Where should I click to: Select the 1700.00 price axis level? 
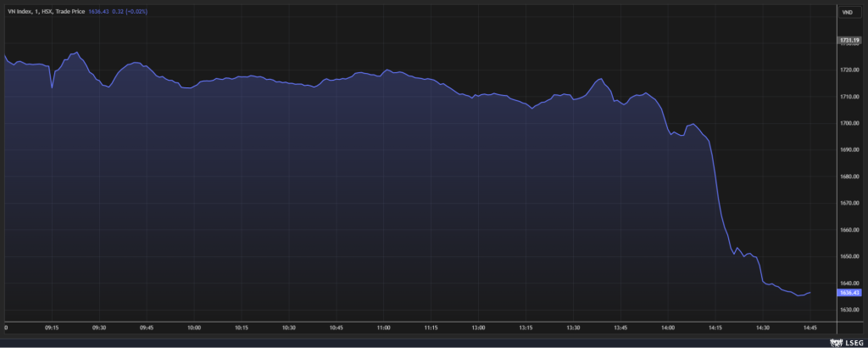[849, 123]
